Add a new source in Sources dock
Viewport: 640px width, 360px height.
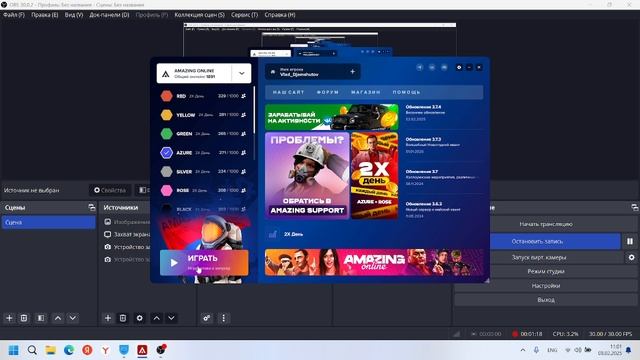108,318
